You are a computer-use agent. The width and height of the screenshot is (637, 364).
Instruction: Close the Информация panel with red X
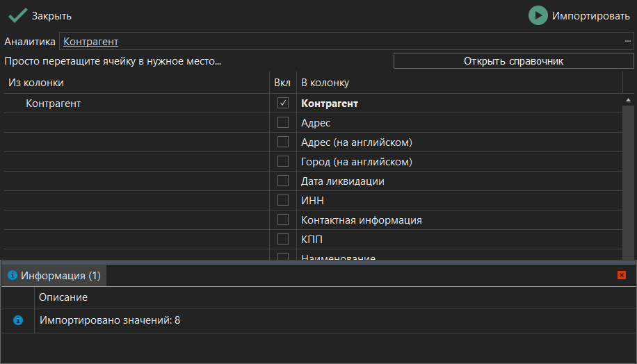(x=622, y=275)
